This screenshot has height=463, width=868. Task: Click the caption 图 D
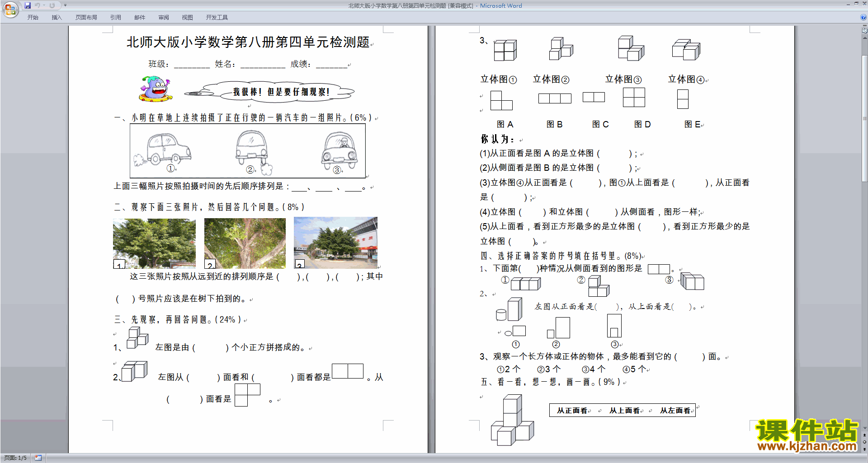642,124
